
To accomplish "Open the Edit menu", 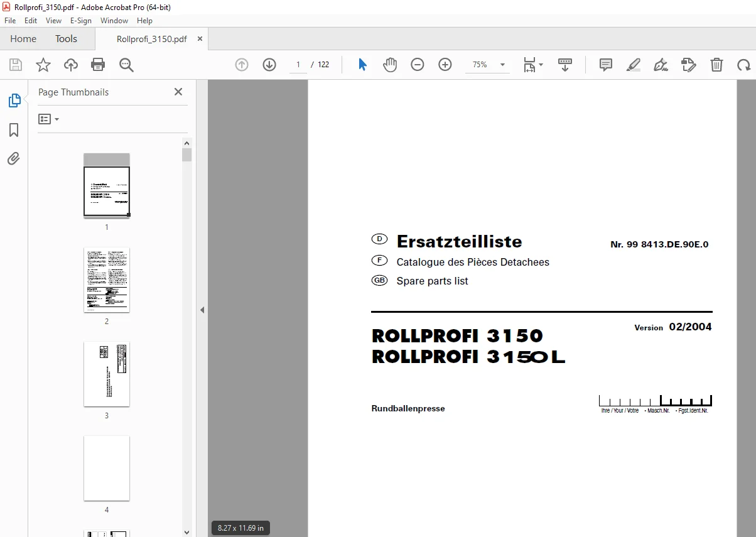I will [31, 21].
